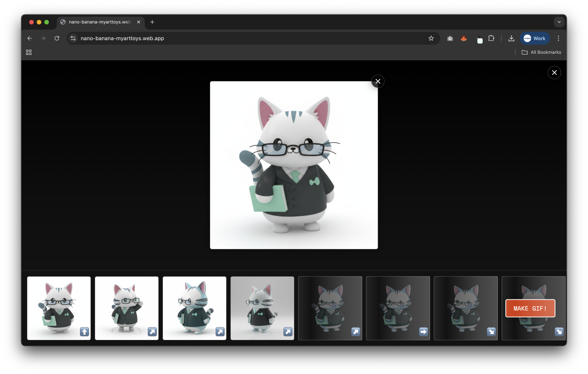This screenshot has height=374, width=588.
Task: Activate the eyedropper color picker extension
Action: coord(479,39)
